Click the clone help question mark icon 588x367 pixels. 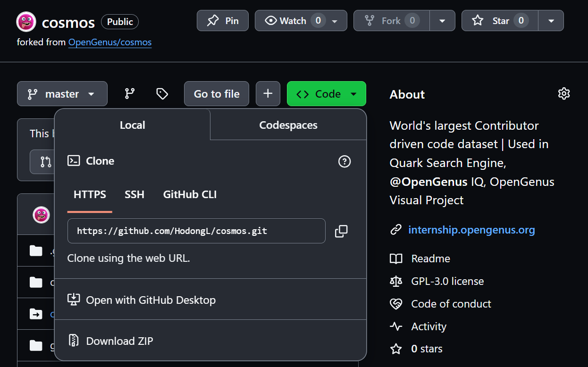344,161
